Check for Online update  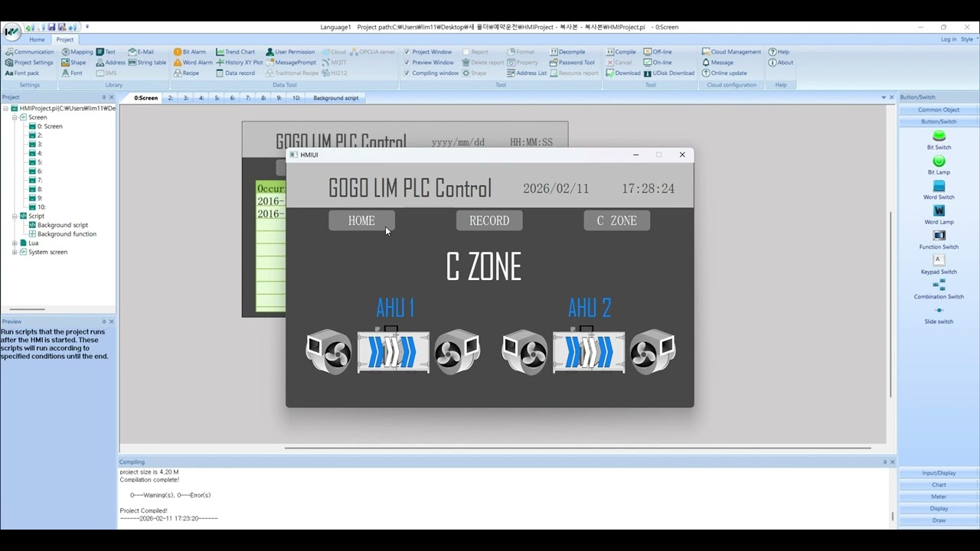(724, 73)
